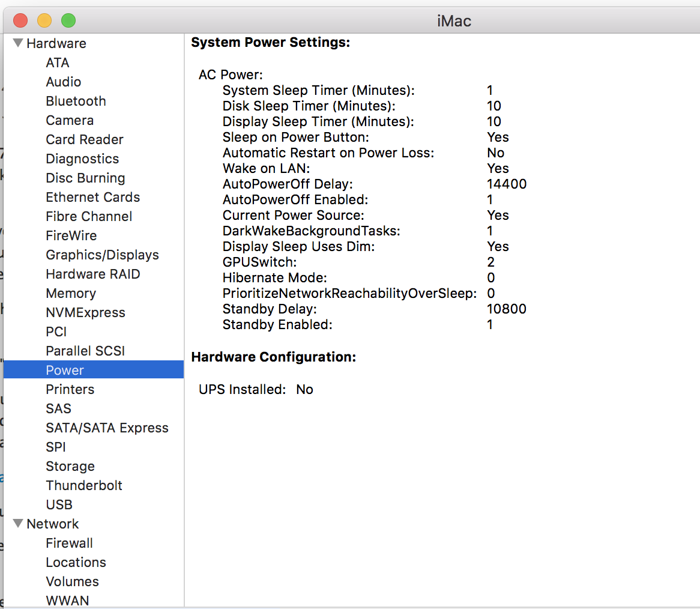
Task: Click the UPS Installed label
Action: pyautogui.click(x=243, y=389)
